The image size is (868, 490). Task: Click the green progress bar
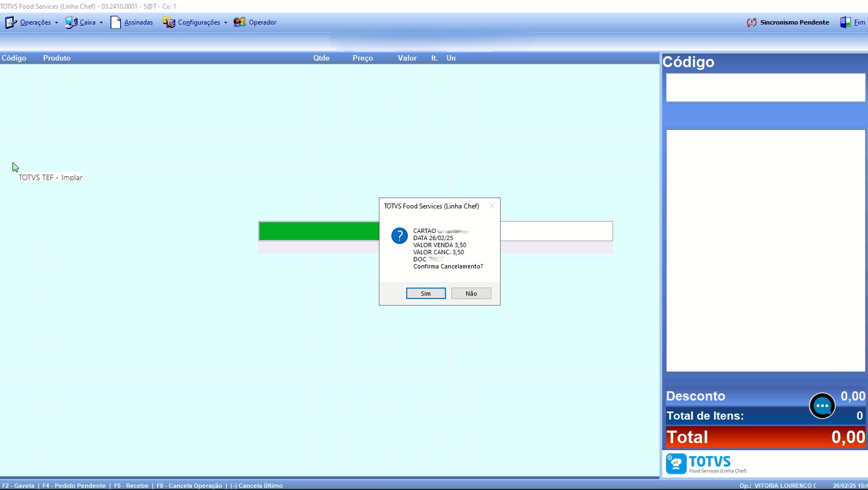[x=319, y=231]
